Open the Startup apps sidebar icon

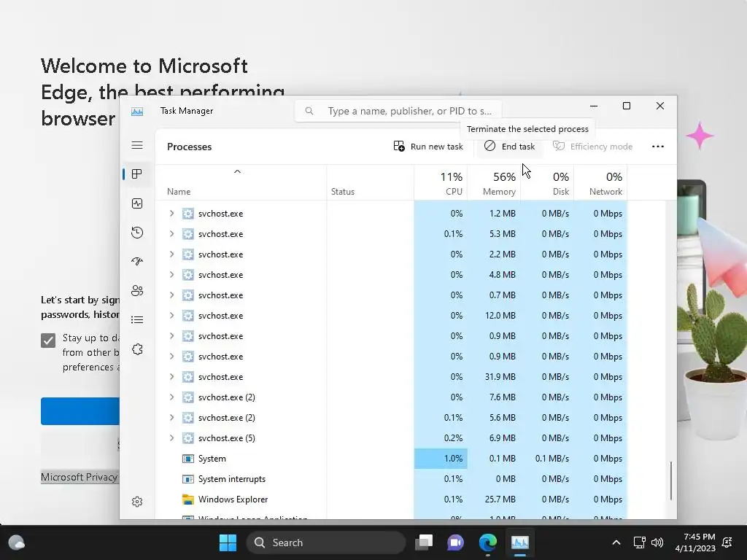[x=137, y=262]
